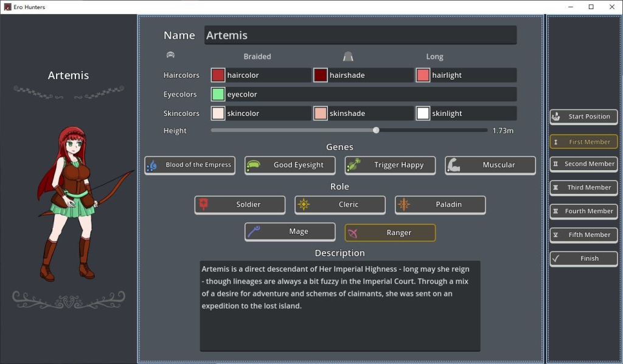Screen dimensions: 623x364
Task: Click the Name input field
Action: tap(360, 35)
